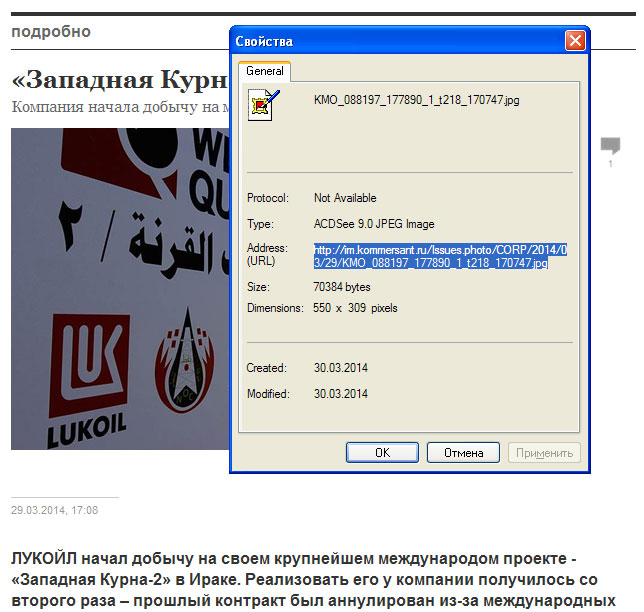
Task: Open the «Западная Курна article headline
Action: coord(120,79)
